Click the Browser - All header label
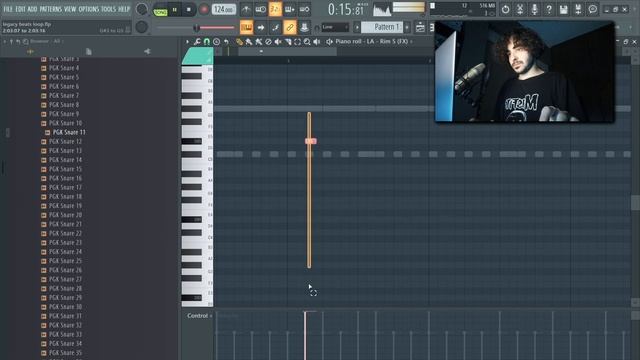This screenshot has height=360, width=640. (x=45, y=41)
